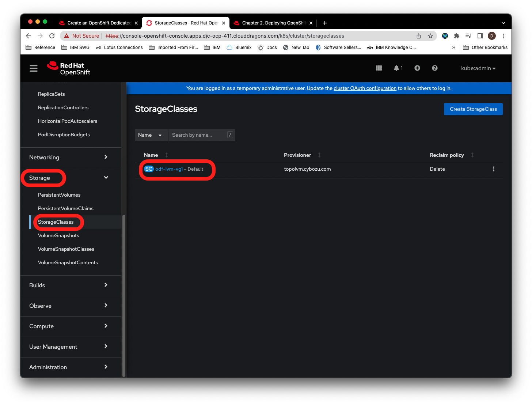Click the bookmark star icon

point(430,36)
